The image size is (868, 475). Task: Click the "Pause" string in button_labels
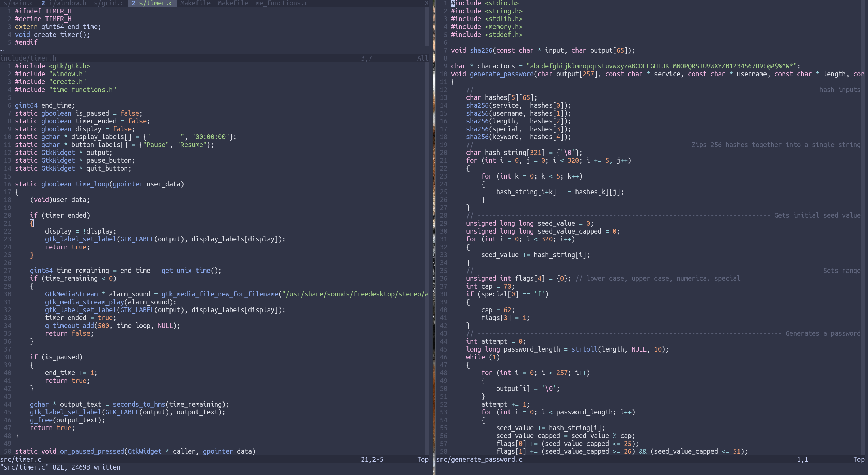(x=156, y=145)
